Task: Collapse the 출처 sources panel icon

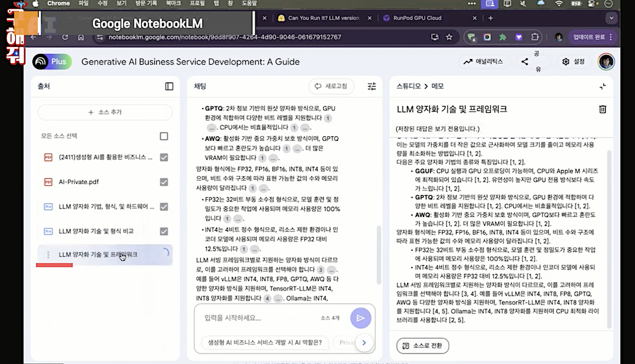Action: click(170, 86)
